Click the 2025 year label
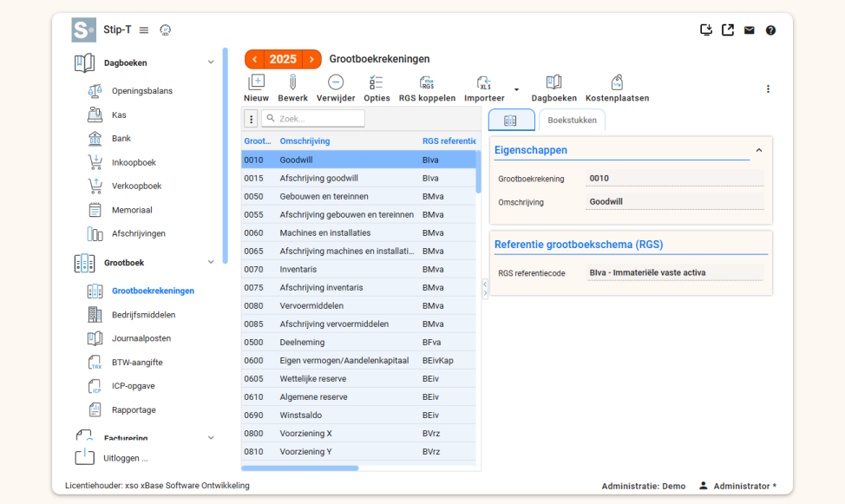 (283, 59)
